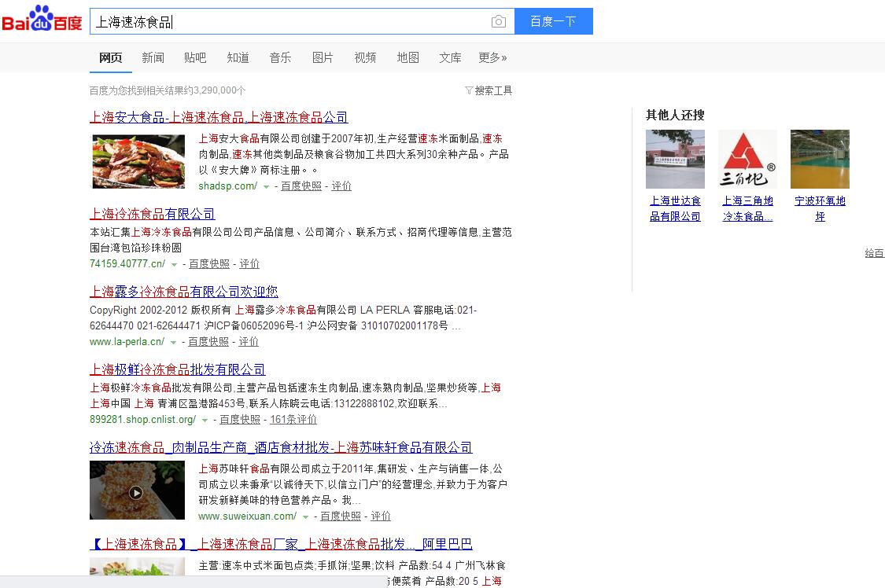Click 评价 for shadsp.com result
The image size is (885, 588).
tap(341, 186)
